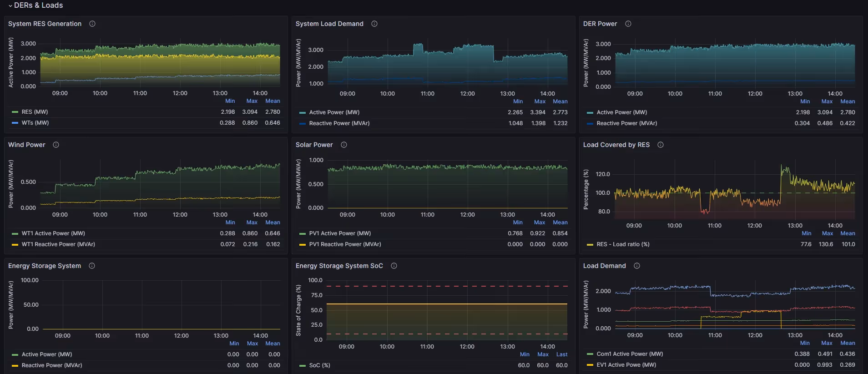The image size is (868, 374).
Task: Open info icon beside Solar Power
Action: click(344, 145)
